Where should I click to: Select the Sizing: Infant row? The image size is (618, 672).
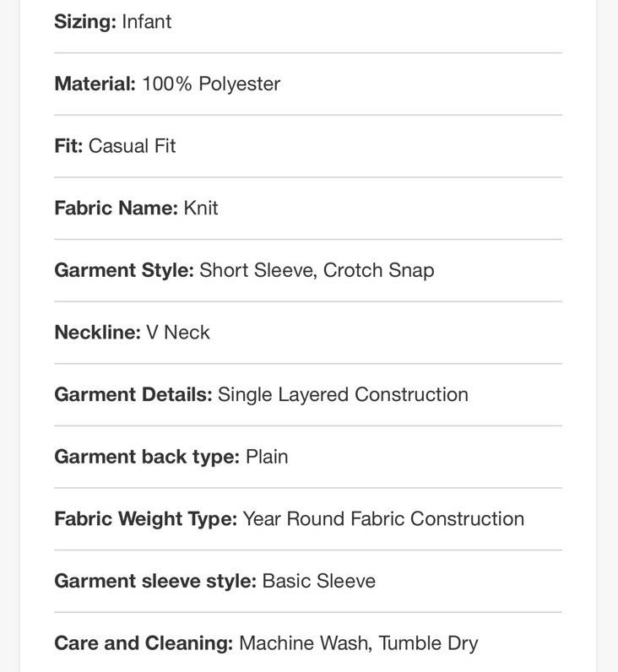307,22
